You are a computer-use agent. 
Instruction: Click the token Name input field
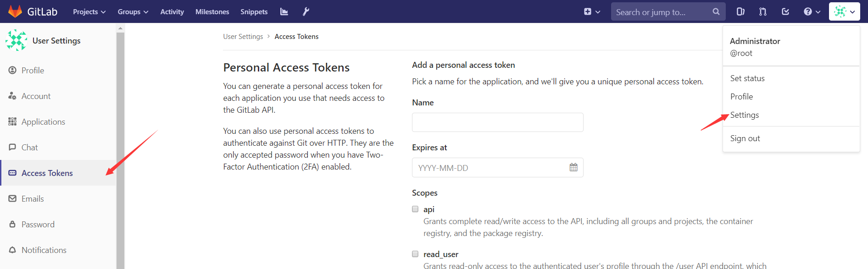[x=497, y=122]
